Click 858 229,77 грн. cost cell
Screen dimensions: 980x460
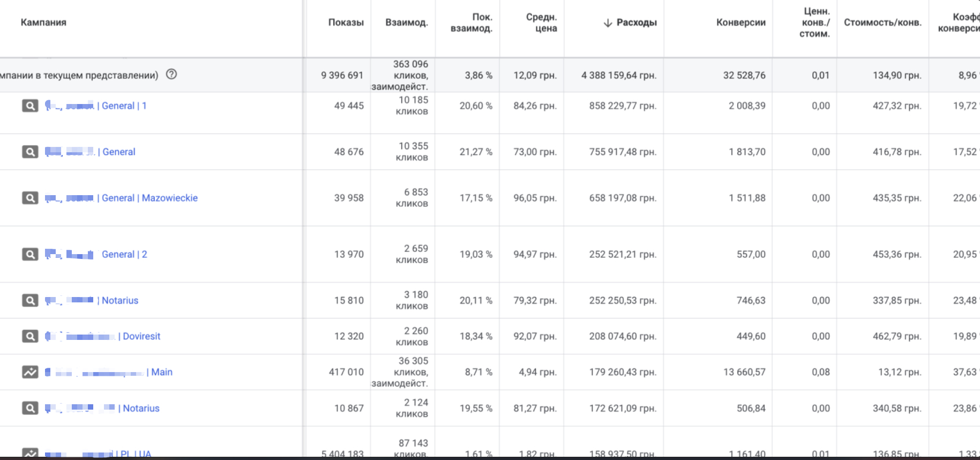(x=623, y=106)
